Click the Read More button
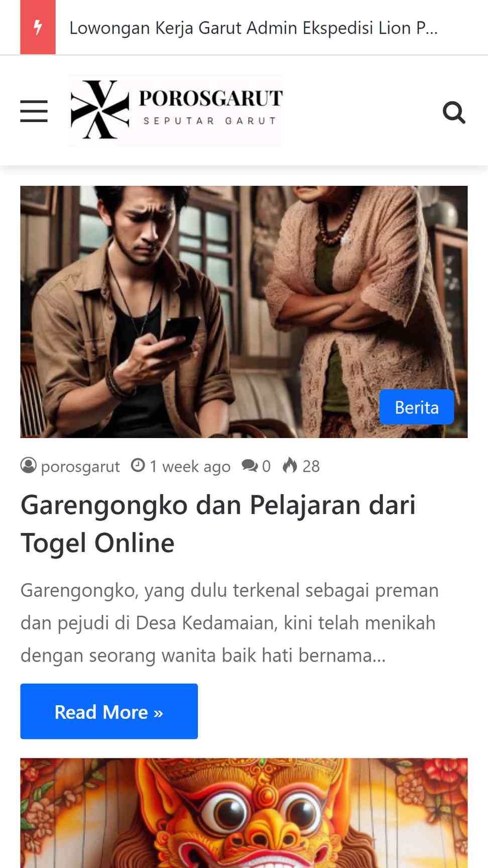488x868 pixels. (109, 711)
